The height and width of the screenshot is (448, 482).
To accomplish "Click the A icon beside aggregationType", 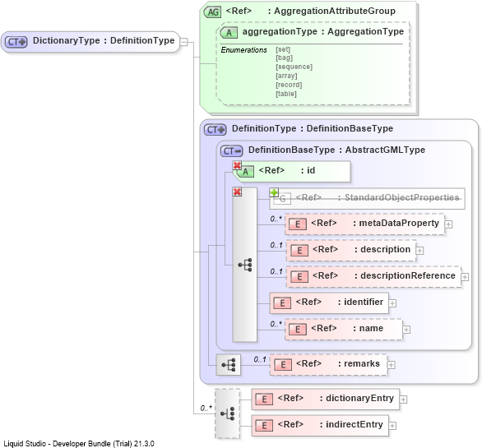I will 229,32.
